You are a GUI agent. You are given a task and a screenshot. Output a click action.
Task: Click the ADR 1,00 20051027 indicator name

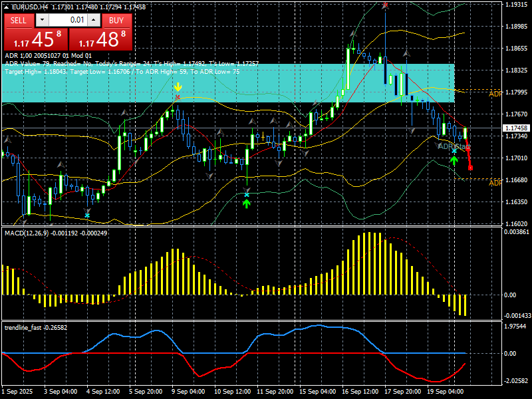click(x=48, y=56)
